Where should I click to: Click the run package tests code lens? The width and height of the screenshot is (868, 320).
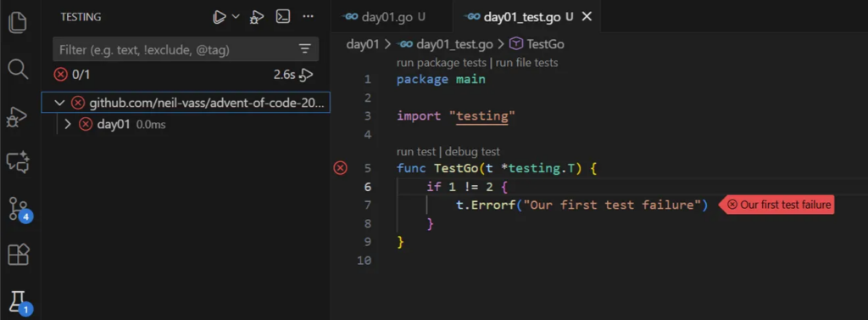[x=441, y=63]
